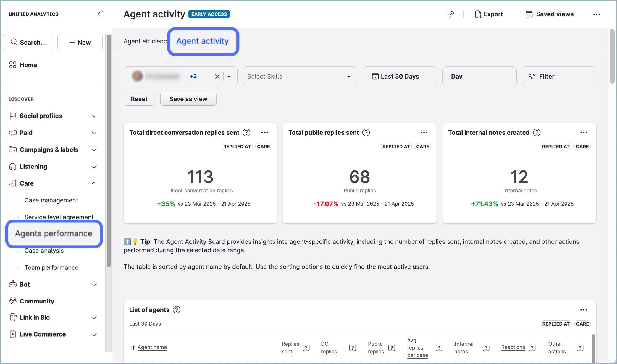The width and height of the screenshot is (617, 364).
Task: Click the sidebar Search field
Action: click(x=29, y=42)
